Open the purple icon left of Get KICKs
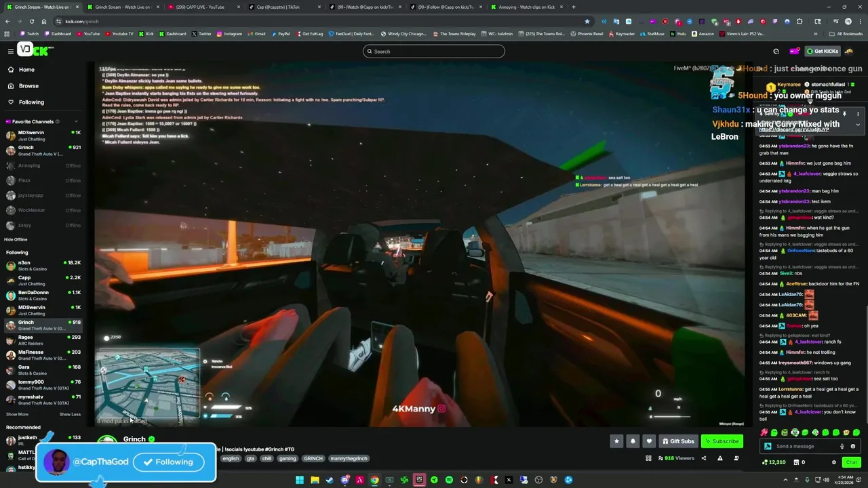868x488 pixels. click(x=793, y=51)
